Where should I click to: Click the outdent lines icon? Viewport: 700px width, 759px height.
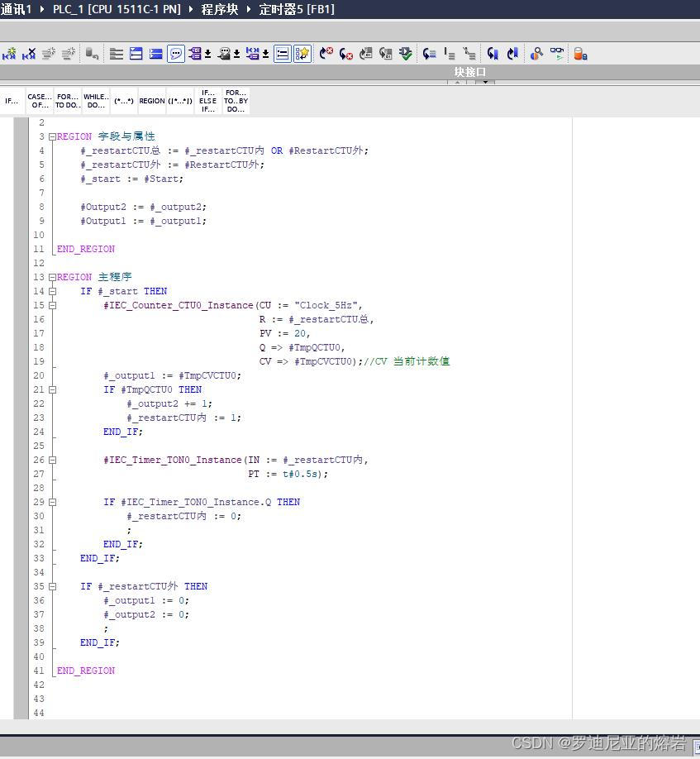pyautogui.click(x=450, y=54)
